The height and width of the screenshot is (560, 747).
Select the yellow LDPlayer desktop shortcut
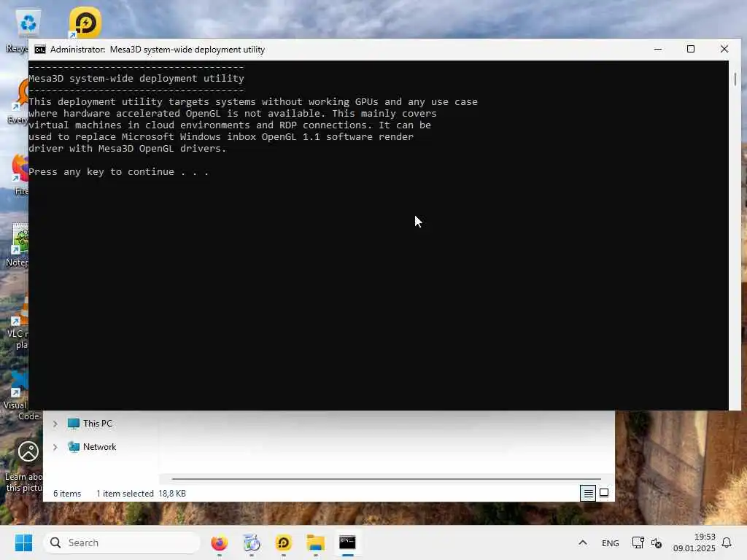click(x=85, y=22)
